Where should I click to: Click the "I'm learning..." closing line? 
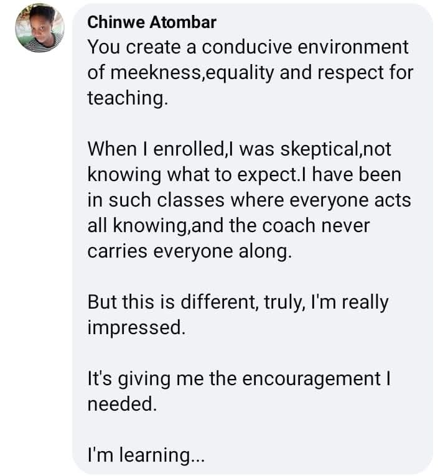pos(146,455)
